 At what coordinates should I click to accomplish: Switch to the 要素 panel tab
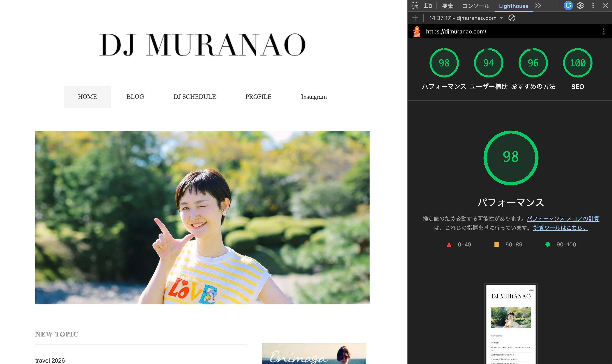[x=447, y=6]
